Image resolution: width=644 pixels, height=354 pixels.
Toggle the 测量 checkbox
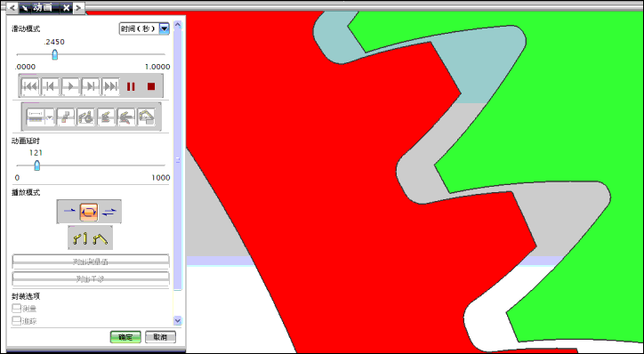pyautogui.click(x=16, y=309)
